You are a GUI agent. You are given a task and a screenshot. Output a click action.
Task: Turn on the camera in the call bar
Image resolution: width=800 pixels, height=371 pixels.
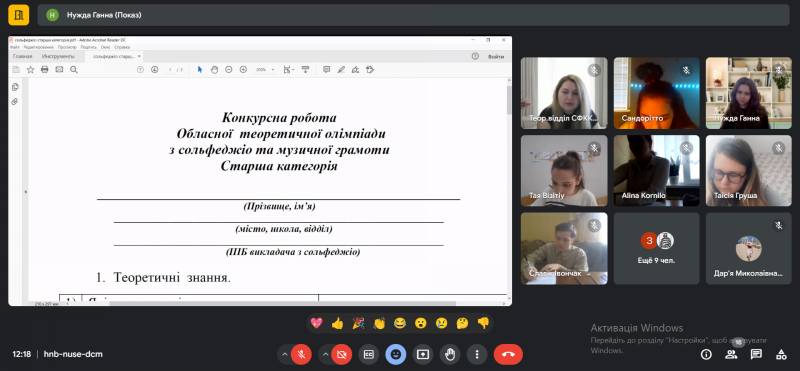click(x=341, y=354)
